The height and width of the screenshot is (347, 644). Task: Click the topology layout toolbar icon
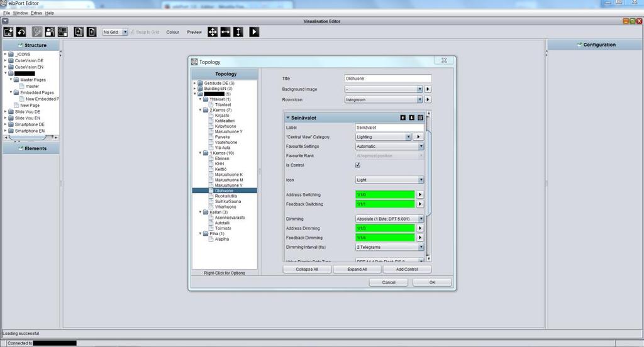pyautogui.click(x=62, y=32)
